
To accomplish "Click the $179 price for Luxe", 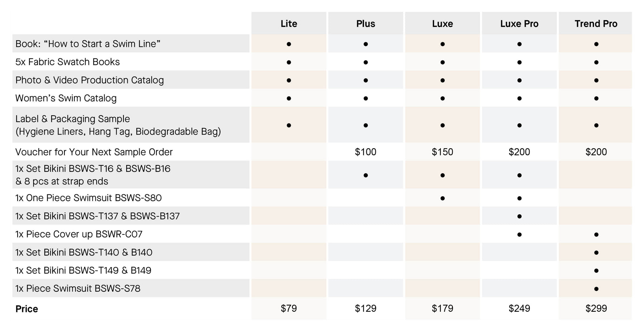I will (443, 309).
